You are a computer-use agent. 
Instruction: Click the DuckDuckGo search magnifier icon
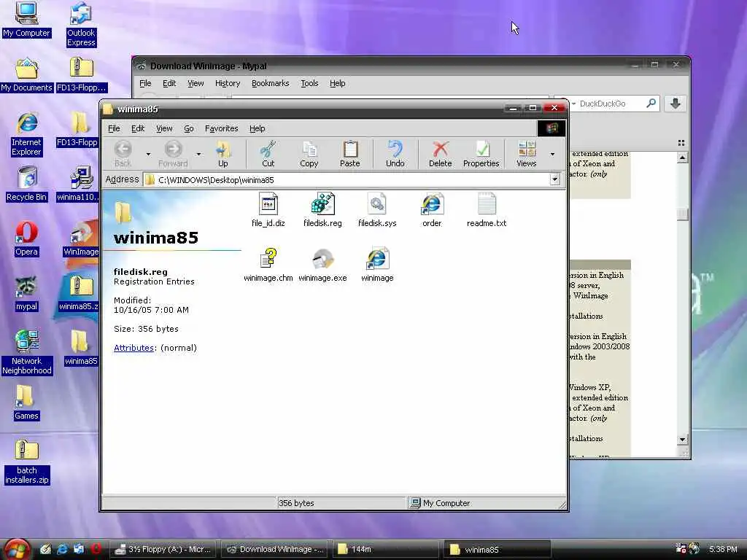tap(651, 103)
